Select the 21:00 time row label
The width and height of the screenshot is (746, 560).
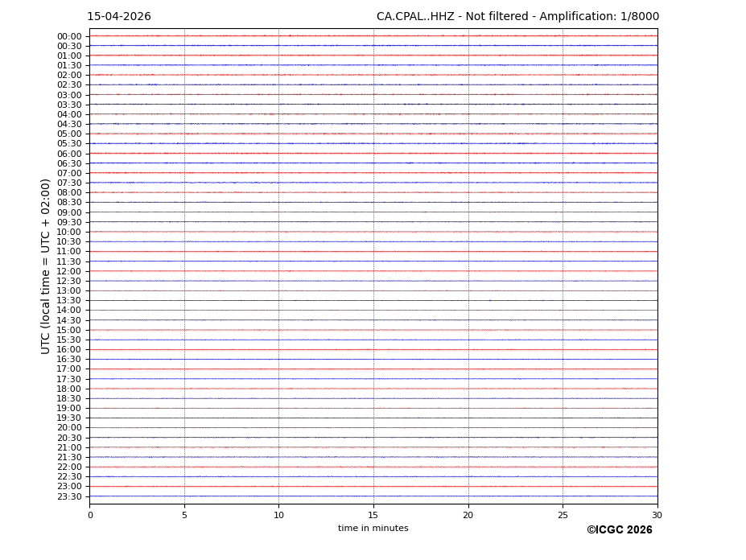tap(69, 447)
